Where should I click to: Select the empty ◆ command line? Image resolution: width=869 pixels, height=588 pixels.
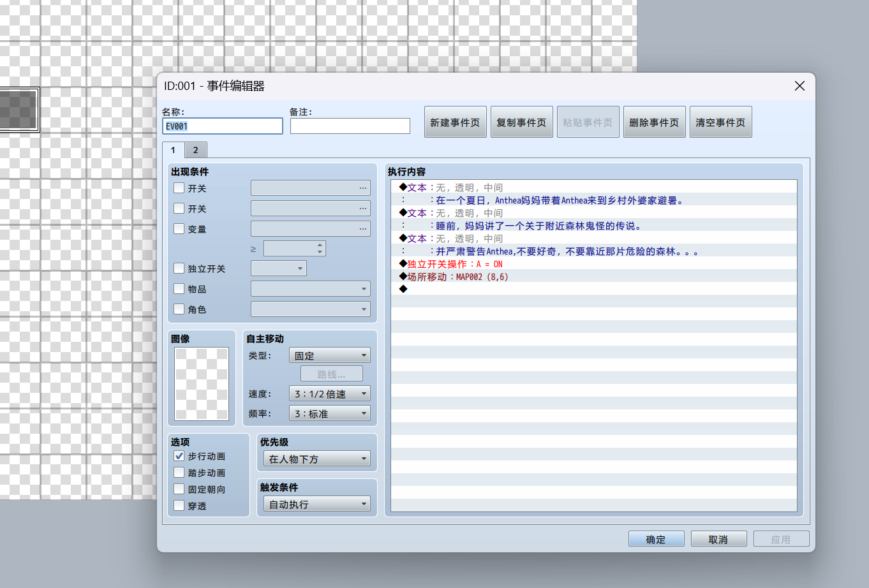pos(594,289)
